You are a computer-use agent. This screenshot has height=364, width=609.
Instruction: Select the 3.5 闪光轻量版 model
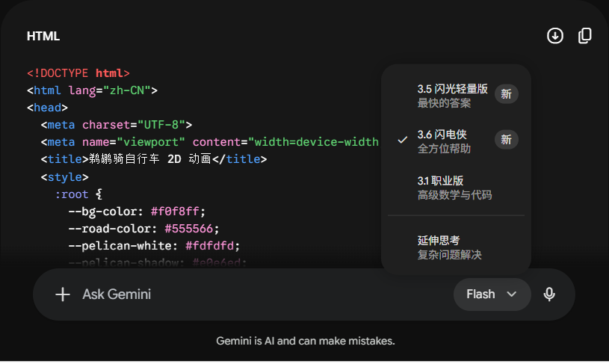pyautogui.click(x=456, y=96)
